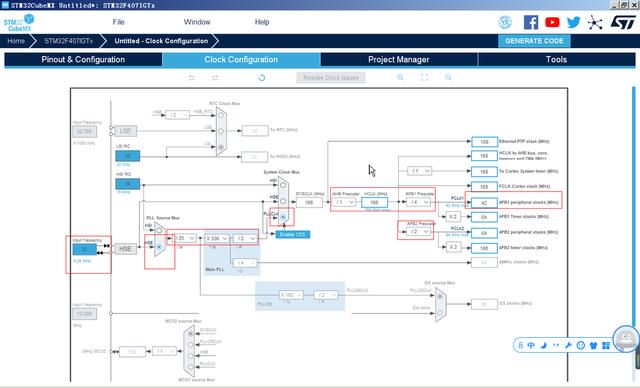Click the ST logo icon
This screenshot has height=388, width=640.
[x=623, y=22]
